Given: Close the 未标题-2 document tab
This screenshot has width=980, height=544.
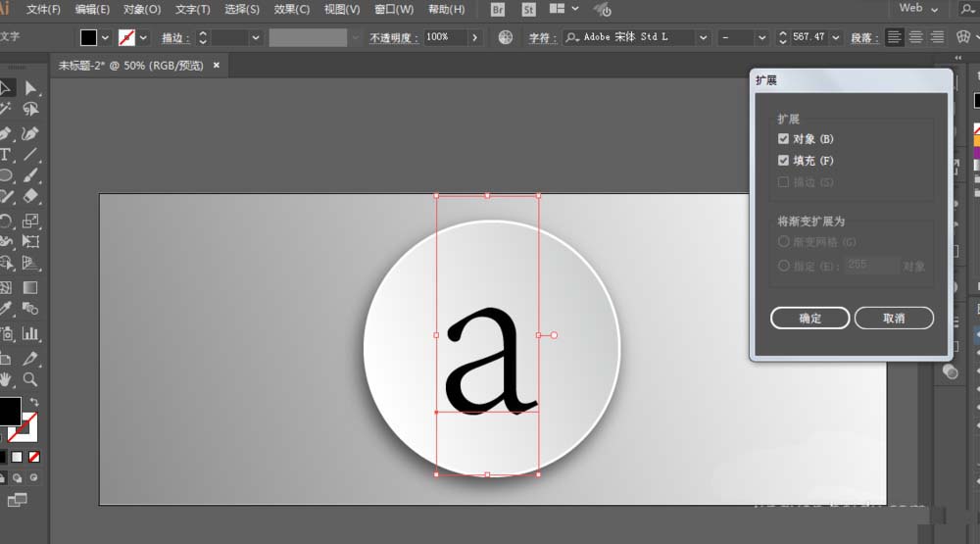Looking at the screenshot, I should [x=217, y=65].
